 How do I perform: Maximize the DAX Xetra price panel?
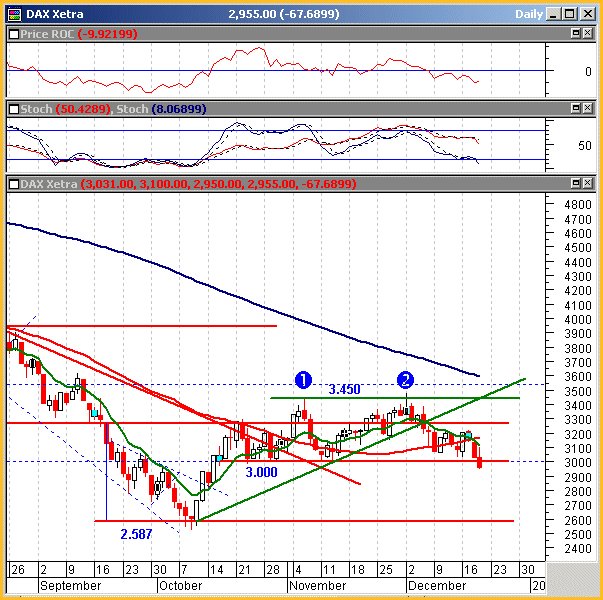tap(576, 183)
